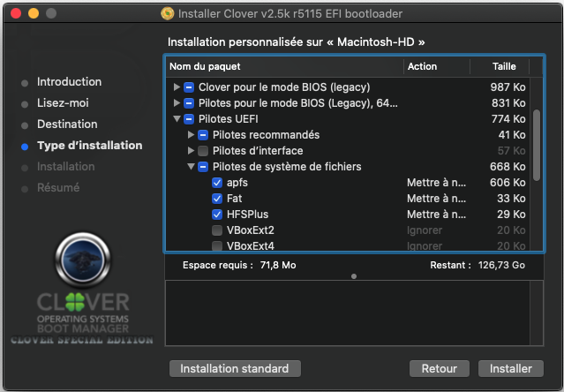
Task: Select the Introduction step in sidebar
Action: point(69,82)
